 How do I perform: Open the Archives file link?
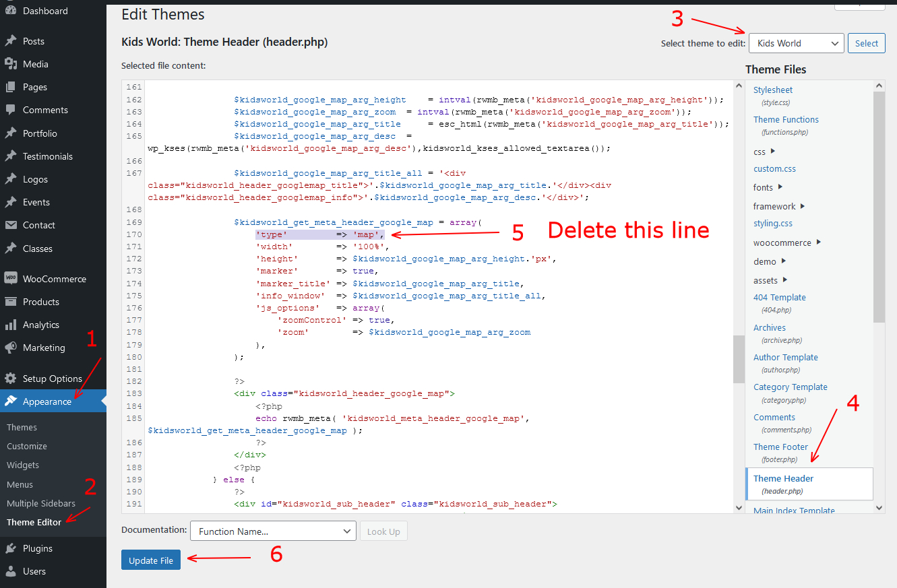770,327
